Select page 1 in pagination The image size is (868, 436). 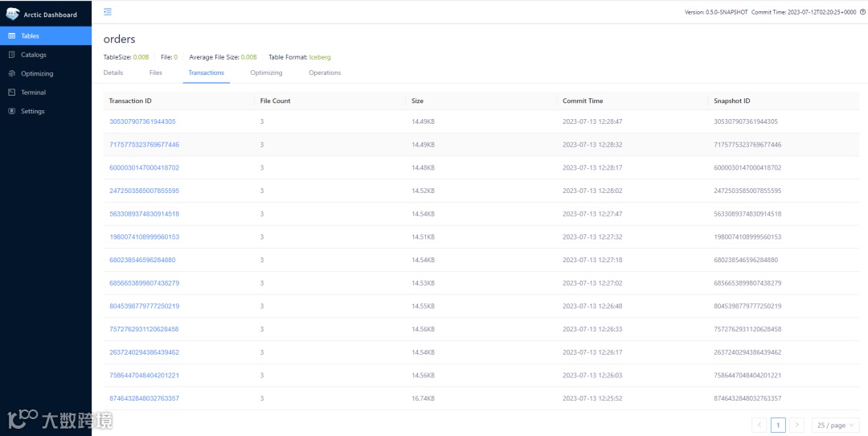[778, 425]
